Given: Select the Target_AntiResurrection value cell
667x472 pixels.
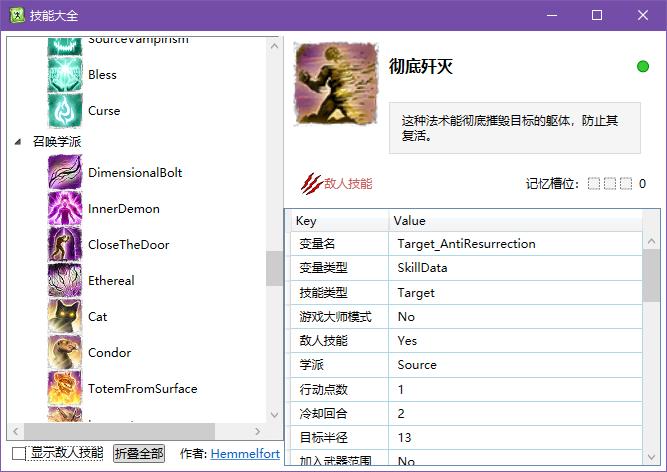Looking at the screenshot, I should [x=515, y=244].
